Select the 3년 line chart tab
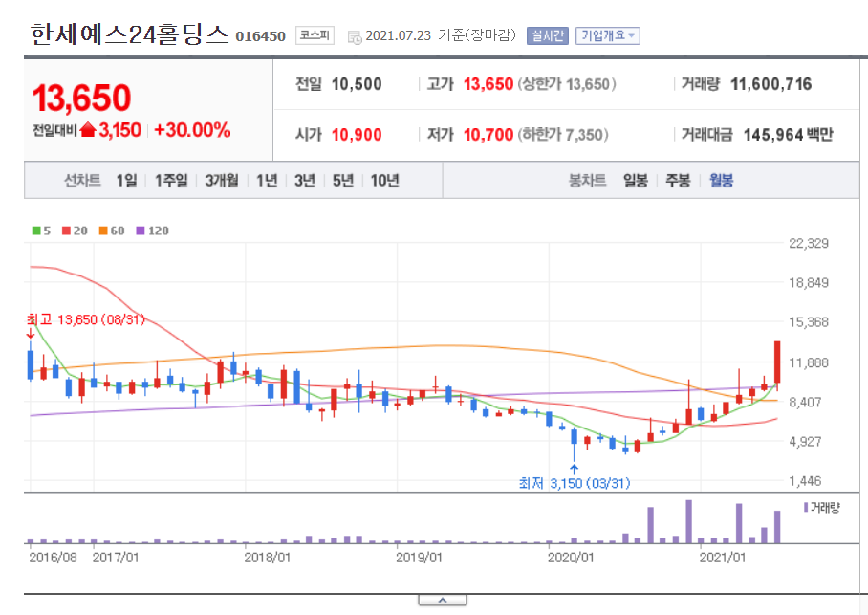Viewport: 868px width, 615px height. [x=304, y=181]
